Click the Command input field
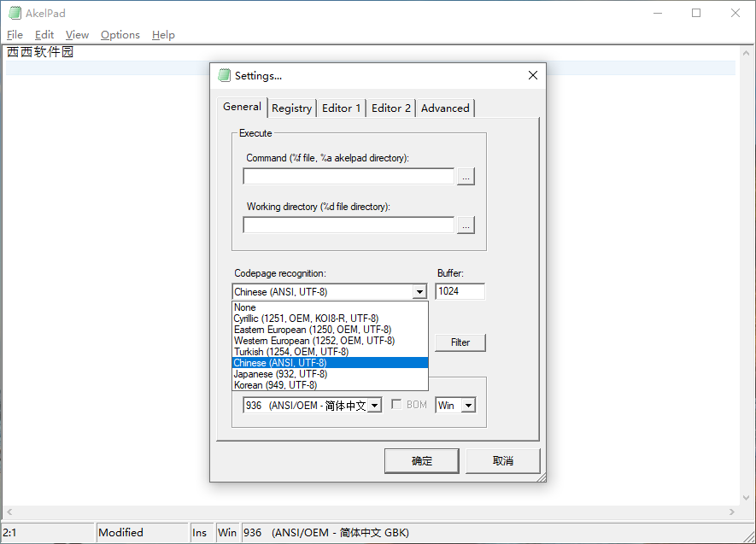 pos(349,177)
